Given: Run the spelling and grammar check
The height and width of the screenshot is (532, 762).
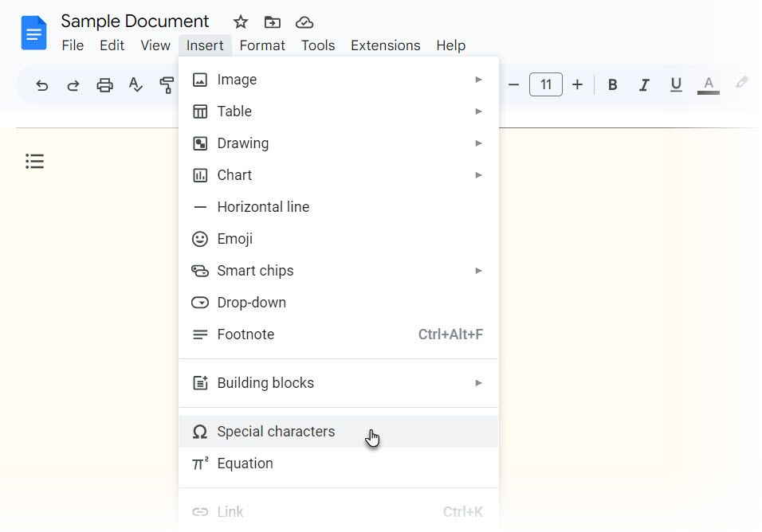Looking at the screenshot, I should tap(136, 84).
